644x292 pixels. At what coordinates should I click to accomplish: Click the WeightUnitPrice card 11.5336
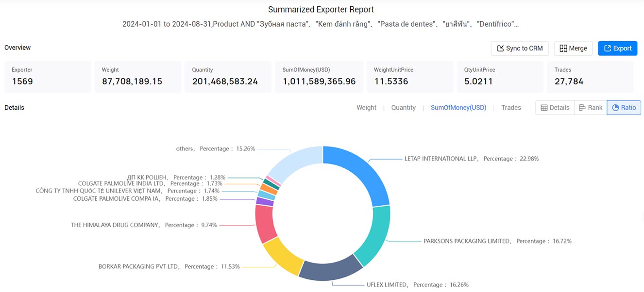tap(410, 77)
